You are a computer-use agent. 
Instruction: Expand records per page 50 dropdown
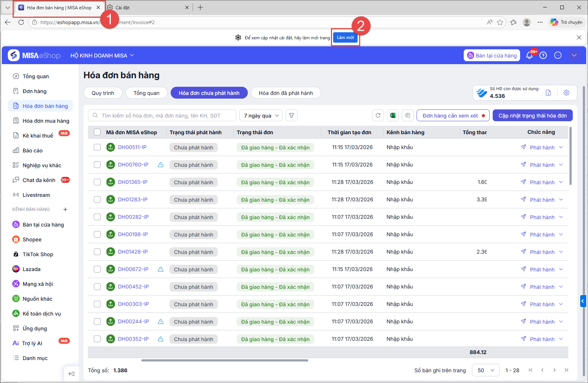pos(486,370)
